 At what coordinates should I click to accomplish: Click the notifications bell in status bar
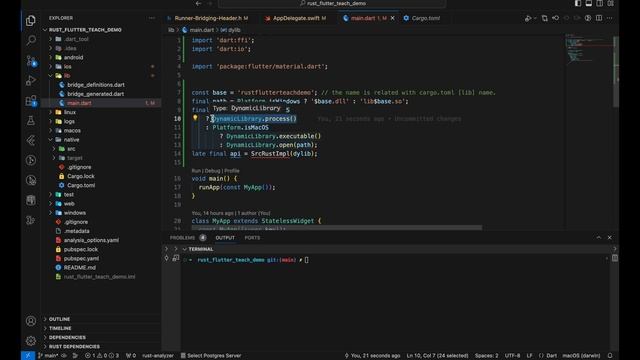tap(610, 356)
